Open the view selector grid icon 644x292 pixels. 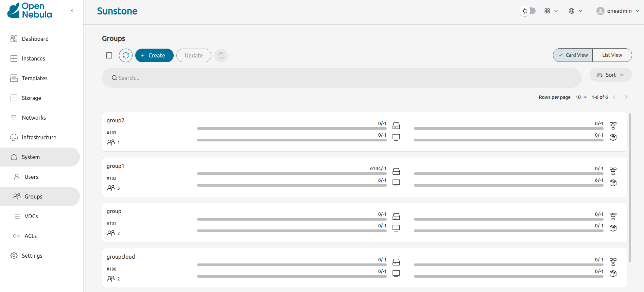pyautogui.click(x=551, y=11)
